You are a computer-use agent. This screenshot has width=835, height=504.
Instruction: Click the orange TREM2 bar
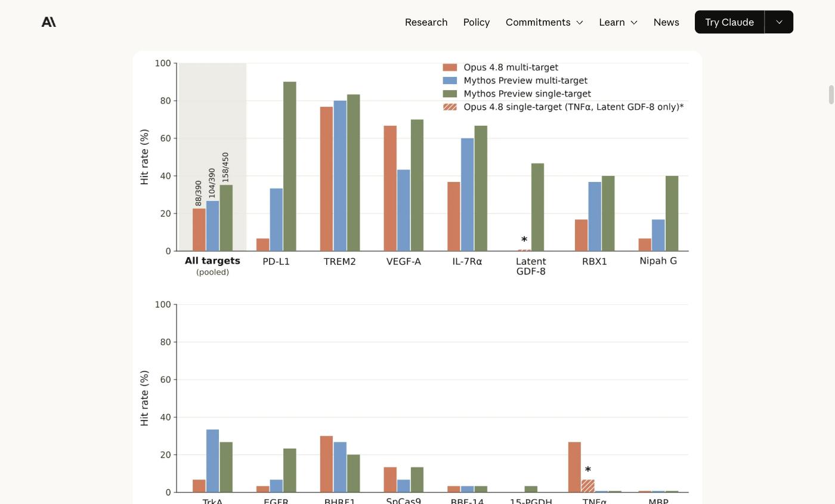326,179
